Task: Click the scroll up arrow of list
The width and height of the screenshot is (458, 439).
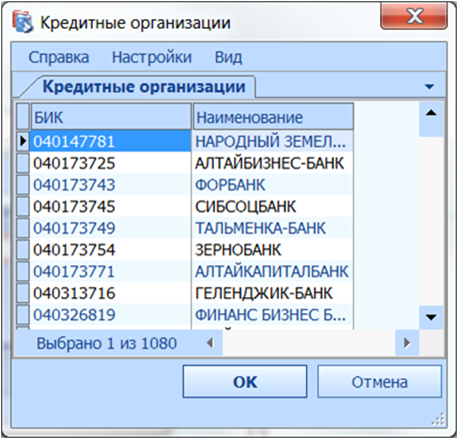Action: (x=431, y=113)
